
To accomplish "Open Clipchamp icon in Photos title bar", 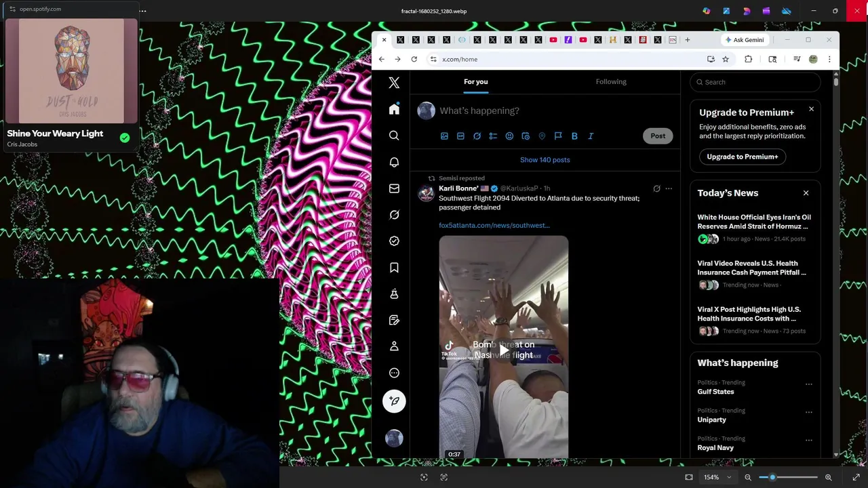I will coord(766,11).
